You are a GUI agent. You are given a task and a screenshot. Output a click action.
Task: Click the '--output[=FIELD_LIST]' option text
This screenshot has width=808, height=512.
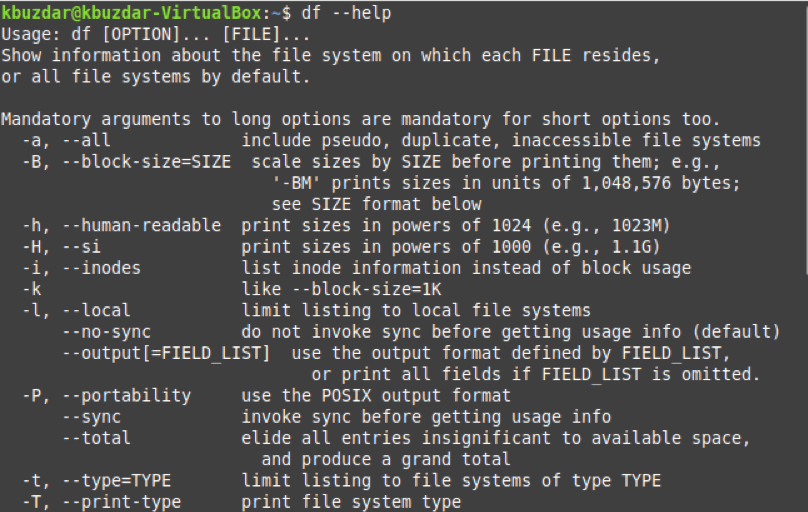click(166, 353)
